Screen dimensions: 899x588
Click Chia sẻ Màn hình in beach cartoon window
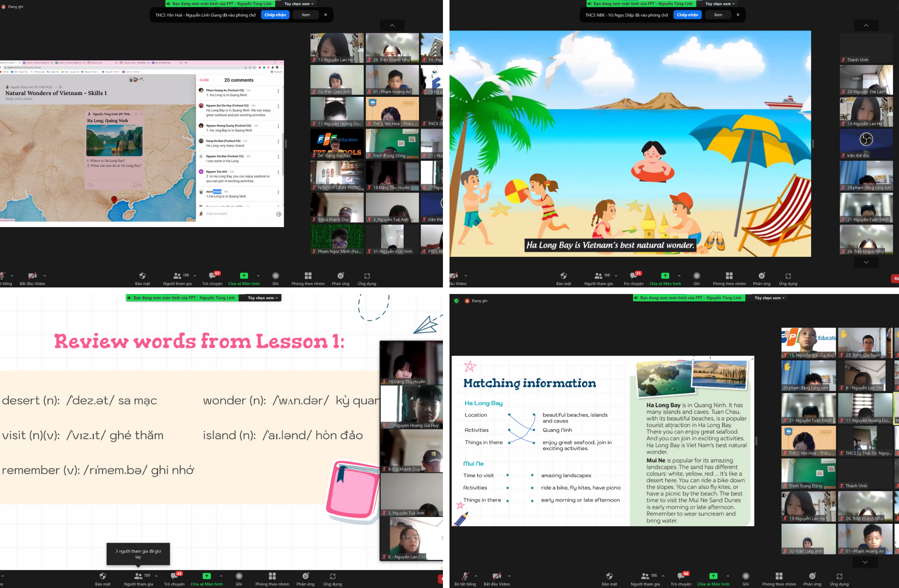(665, 279)
